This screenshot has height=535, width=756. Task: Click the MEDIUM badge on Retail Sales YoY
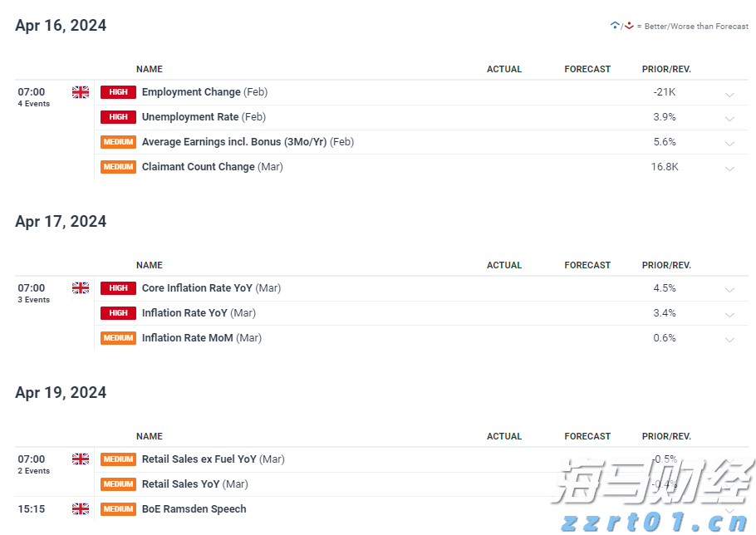pyautogui.click(x=118, y=483)
